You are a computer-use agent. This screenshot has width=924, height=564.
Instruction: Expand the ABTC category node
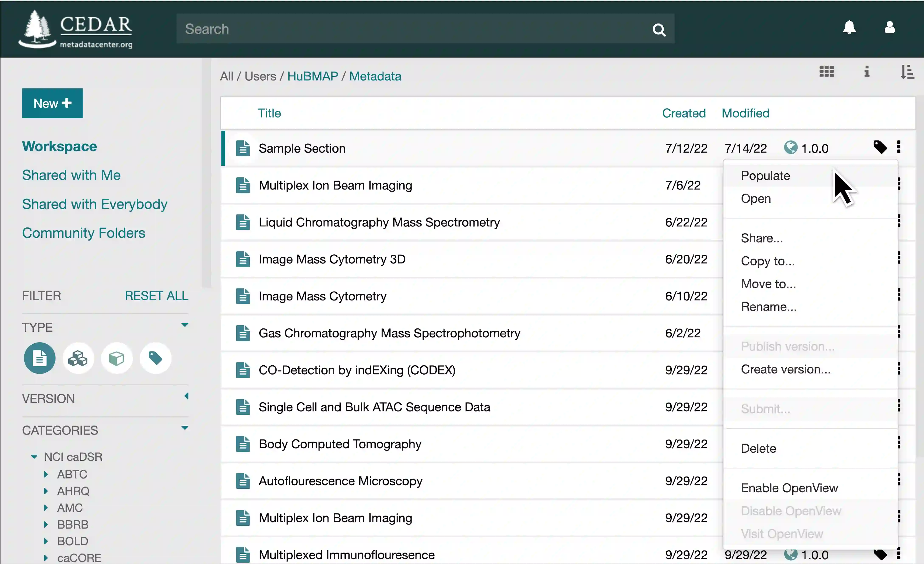pyautogui.click(x=46, y=475)
